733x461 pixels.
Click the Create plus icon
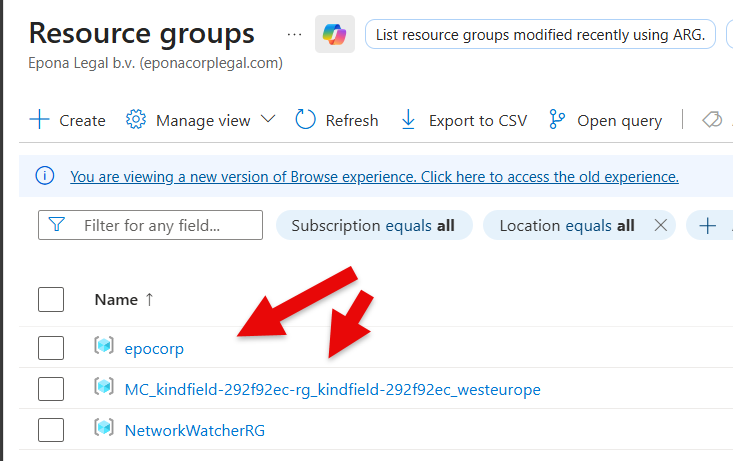click(39, 120)
